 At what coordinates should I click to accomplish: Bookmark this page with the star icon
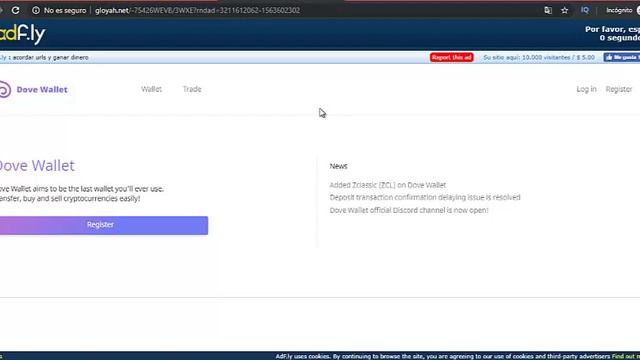click(564, 10)
